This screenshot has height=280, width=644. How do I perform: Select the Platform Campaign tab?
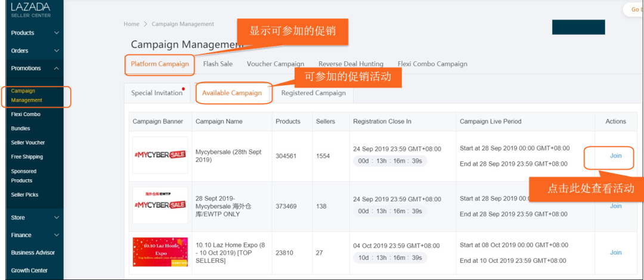[x=160, y=64]
